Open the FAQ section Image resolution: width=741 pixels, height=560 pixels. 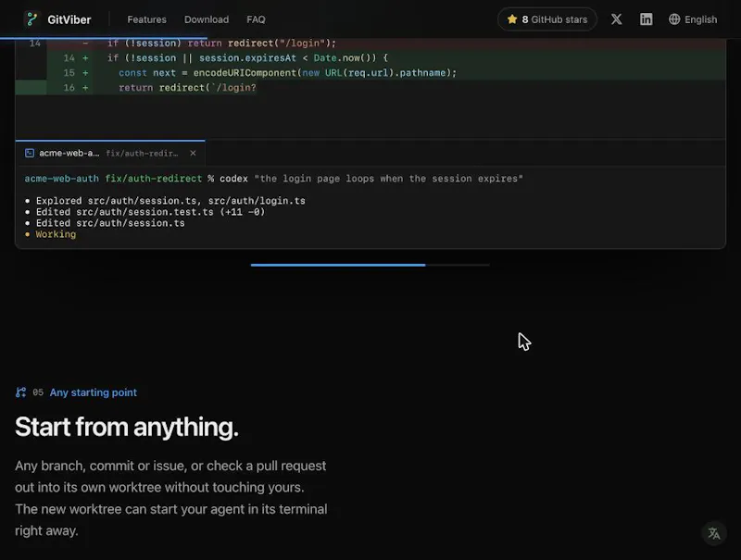pos(256,19)
